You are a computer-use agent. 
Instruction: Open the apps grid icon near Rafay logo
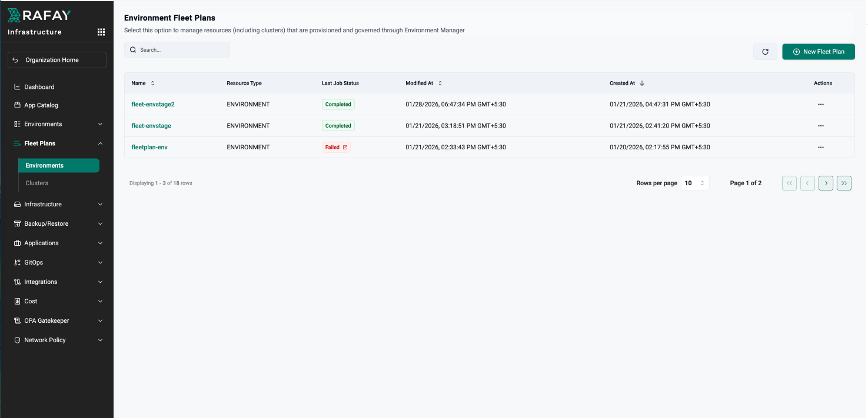(101, 32)
